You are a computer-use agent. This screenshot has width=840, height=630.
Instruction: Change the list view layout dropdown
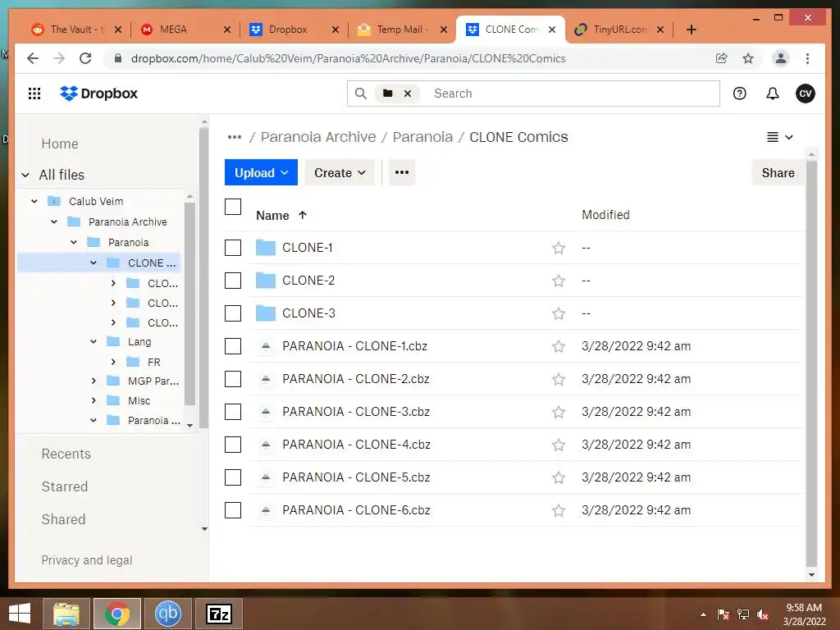[779, 137]
